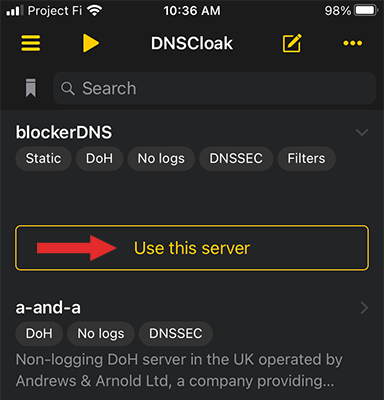This screenshot has width=384, height=400.
Task: Tap the bookmark favorites icon
Action: (x=31, y=88)
